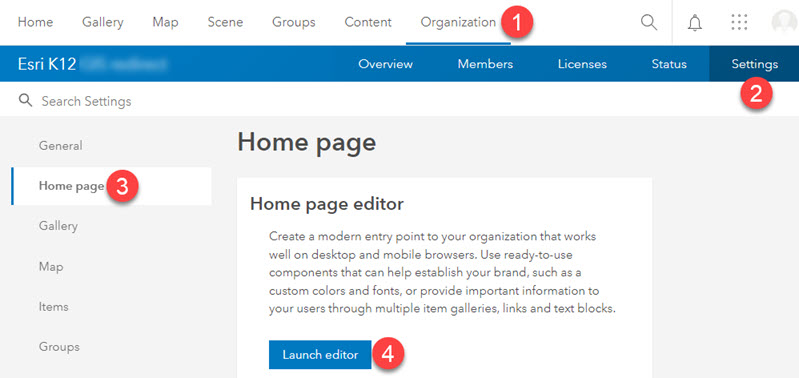The height and width of the screenshot is (378, 799).
Task: Open the user profile avatar
Action: click(784, 22)
